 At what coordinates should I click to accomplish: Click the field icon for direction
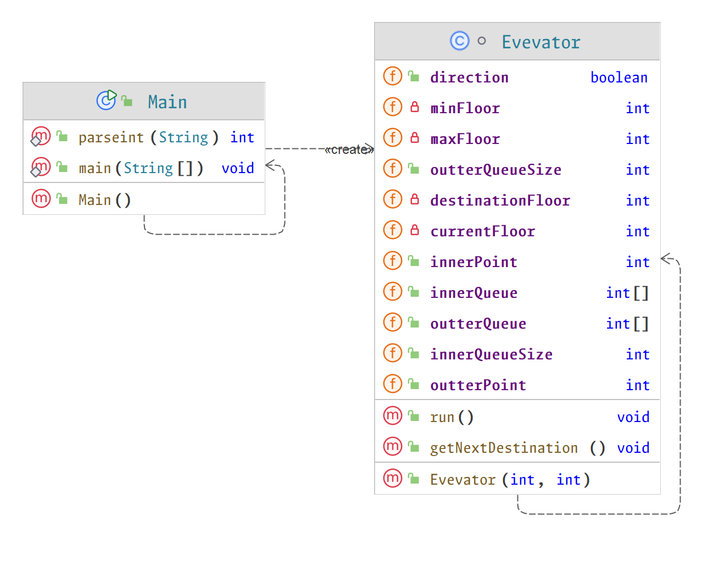click(393, 76)
